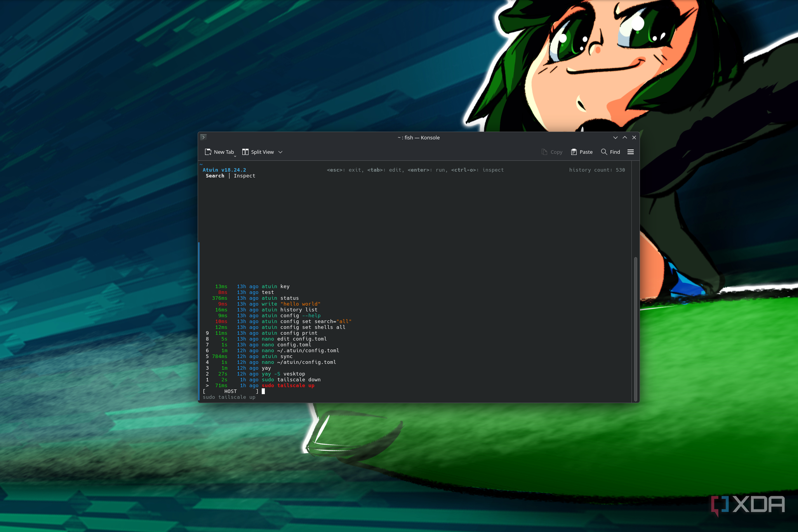Click the 'sudo tailscale up' preview line
Image resolution: width=798 pixels, height=532 pixels.
229,397
